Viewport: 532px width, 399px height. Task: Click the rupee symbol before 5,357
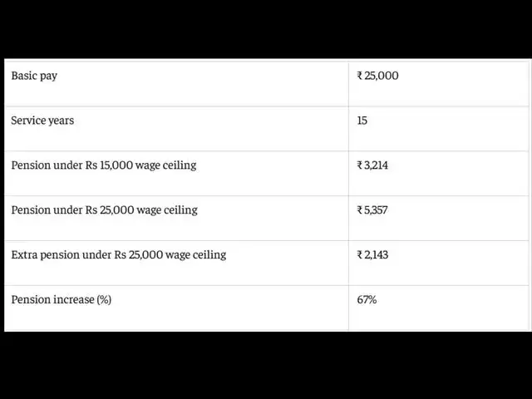pyautogui.click(x=360, y=210)
